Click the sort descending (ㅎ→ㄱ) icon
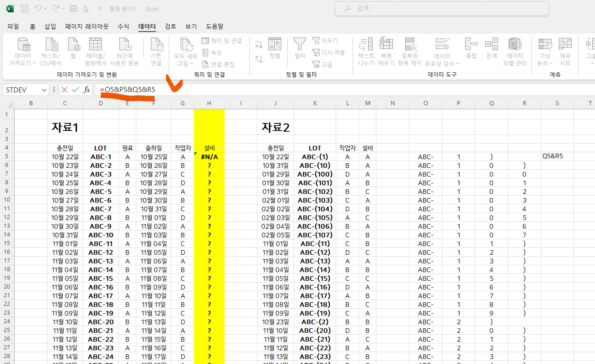595x364 pixels. click(x=259, y=59)
